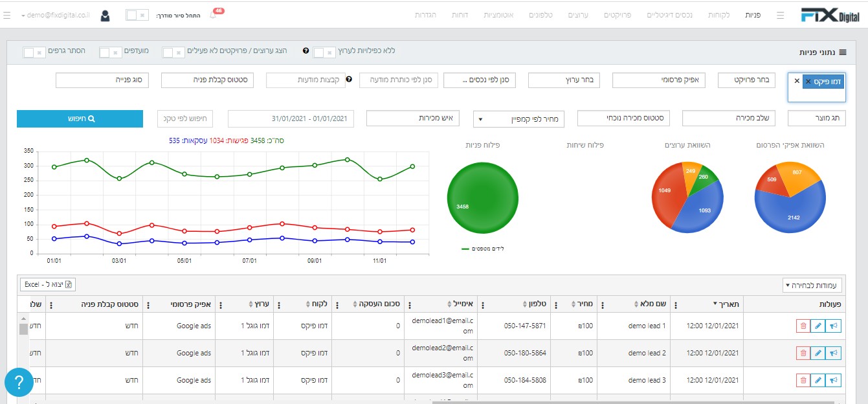This screenshot has height=404, width=868.
Task: Click the date range field 01/01/2021 - 31/01/2021
Action: 291,118
